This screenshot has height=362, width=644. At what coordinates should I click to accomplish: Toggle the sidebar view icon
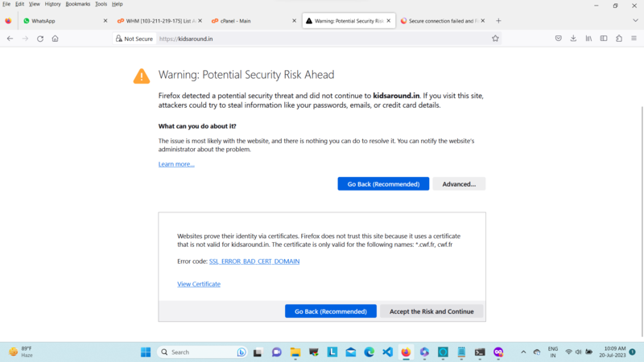[x=604, y=38]
